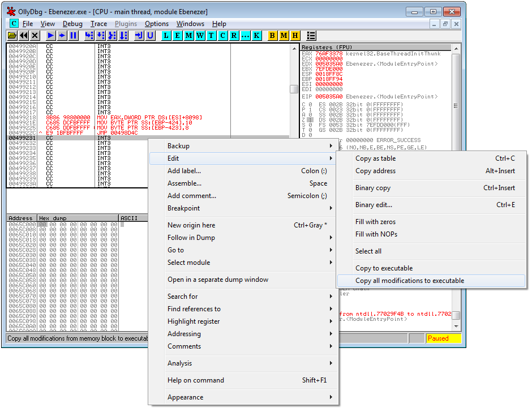This screenshot has width=532, height=408.
Task: Open the View menu
Action: pos(48,24)
